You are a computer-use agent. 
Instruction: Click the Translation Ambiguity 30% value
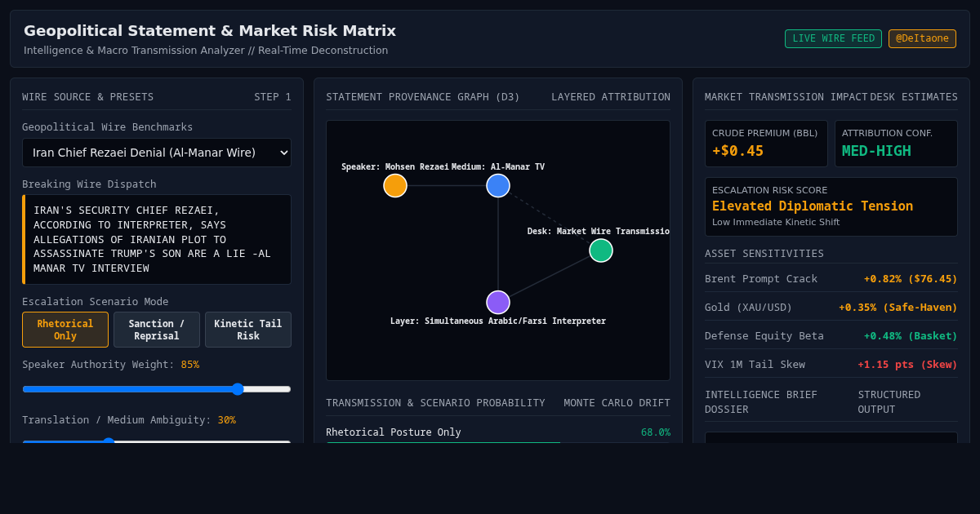[226, 420]
